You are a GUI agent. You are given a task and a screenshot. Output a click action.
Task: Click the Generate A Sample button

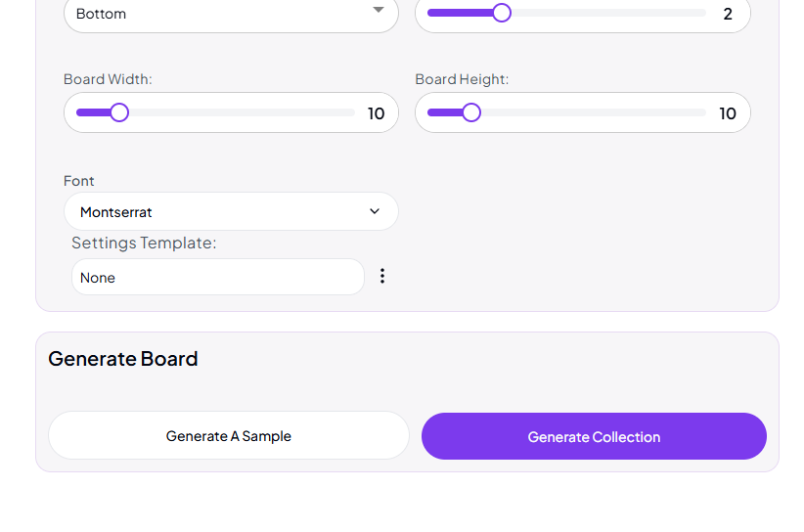(229, 436)
